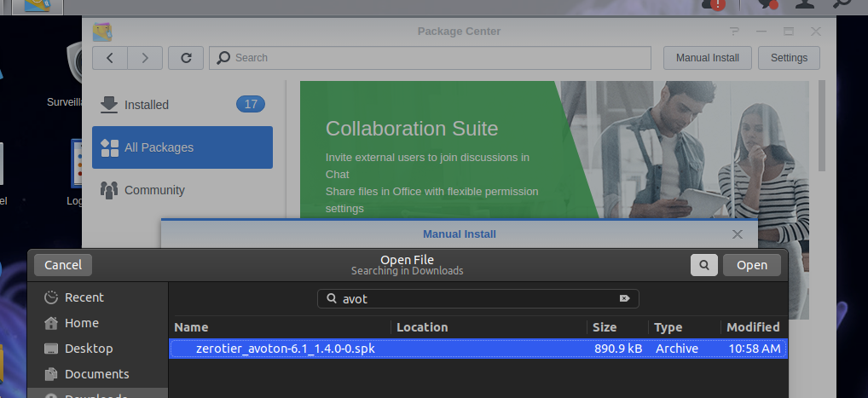This screenshot has width=868, height=398.
Task: Select All Packages category
Action: (182, 147)
